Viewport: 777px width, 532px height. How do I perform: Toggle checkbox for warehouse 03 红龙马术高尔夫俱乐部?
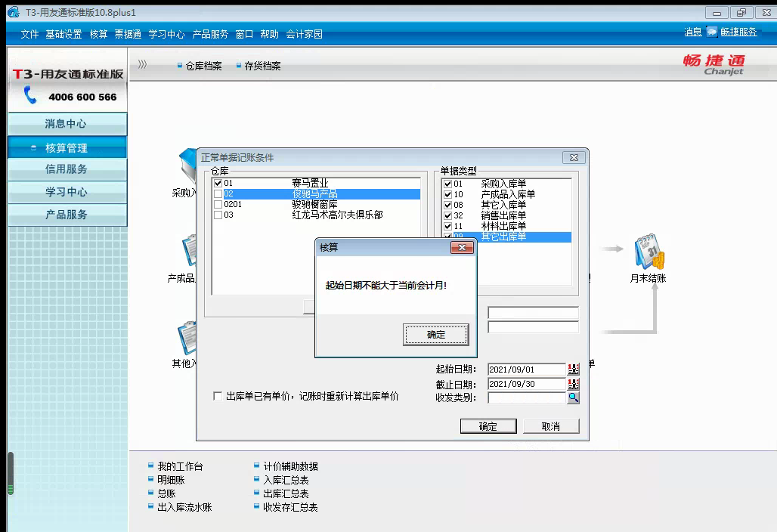tap(218, 215)
